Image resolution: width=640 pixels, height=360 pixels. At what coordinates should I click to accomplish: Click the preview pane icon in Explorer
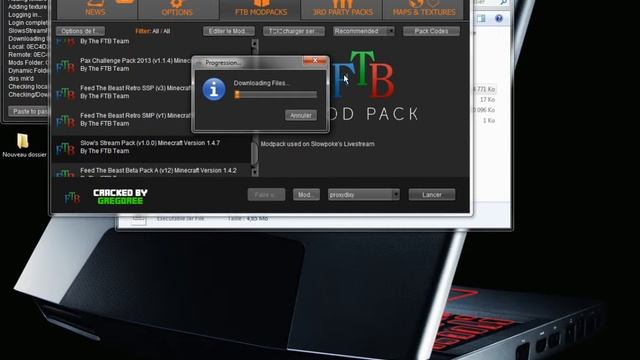click(x=482, y=18)
